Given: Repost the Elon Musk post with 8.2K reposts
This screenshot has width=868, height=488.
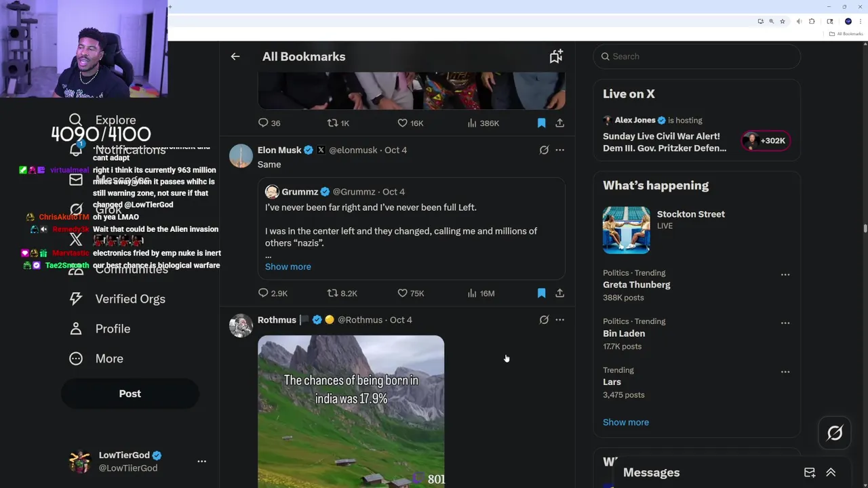Looking at the screenshot, I should point(342,293).
